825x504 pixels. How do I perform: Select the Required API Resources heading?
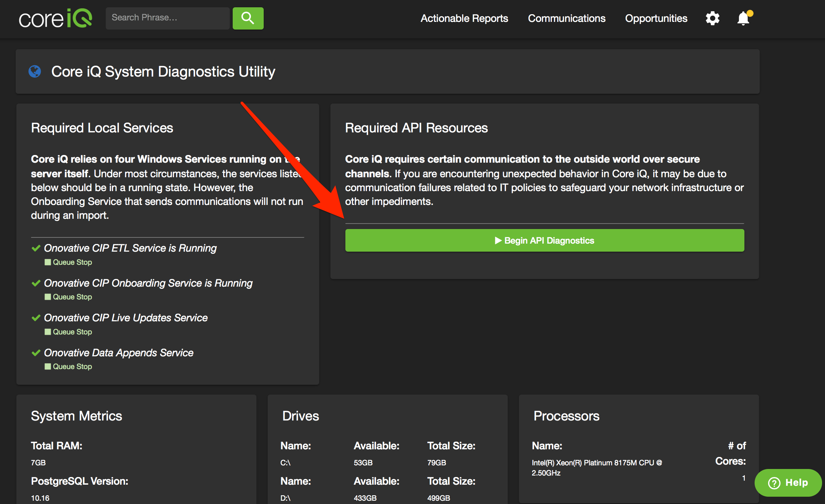417,128
